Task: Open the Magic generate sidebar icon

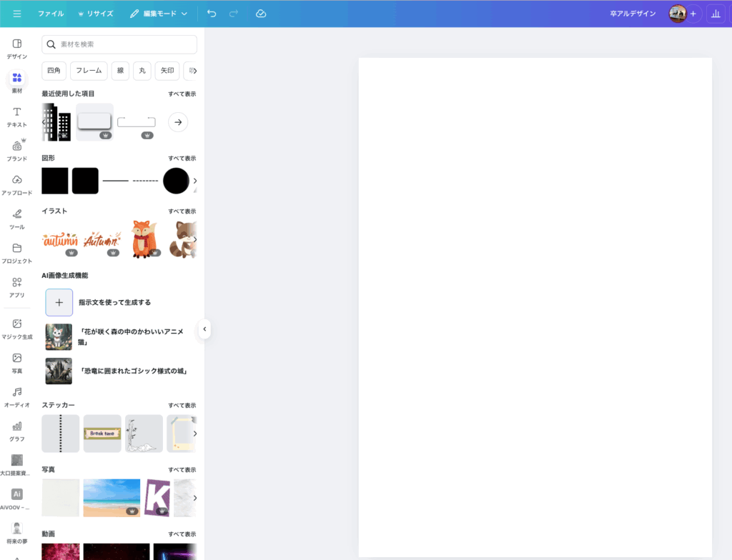Action: click(17, 328)
